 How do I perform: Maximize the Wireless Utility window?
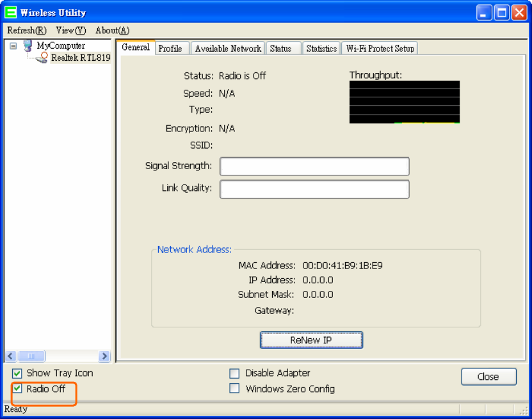point(502,13)
